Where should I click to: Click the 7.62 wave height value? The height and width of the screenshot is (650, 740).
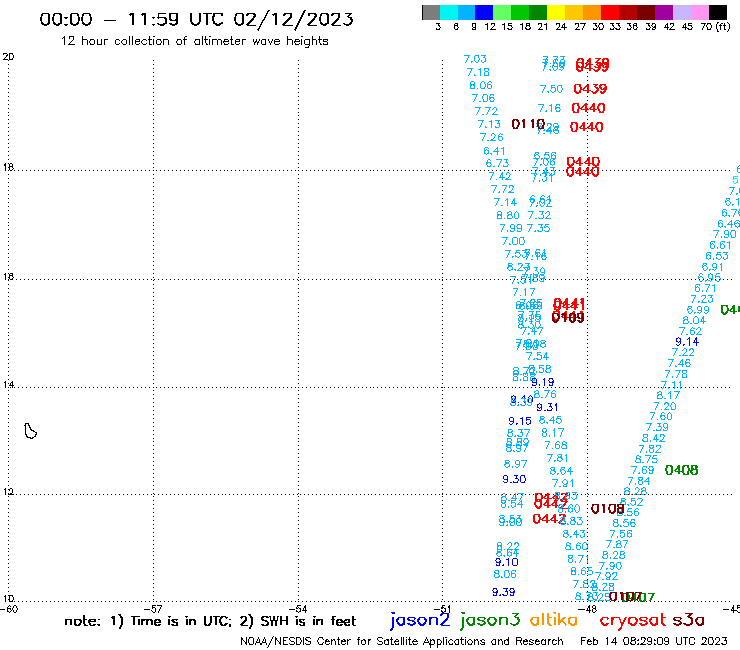point(690,331)
